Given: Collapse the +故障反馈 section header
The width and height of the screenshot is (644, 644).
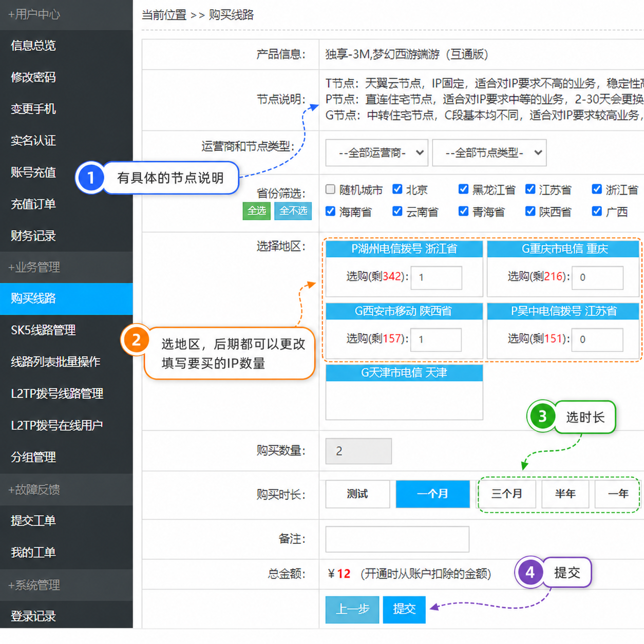Looking at the screenshot, I should point(66,489).
